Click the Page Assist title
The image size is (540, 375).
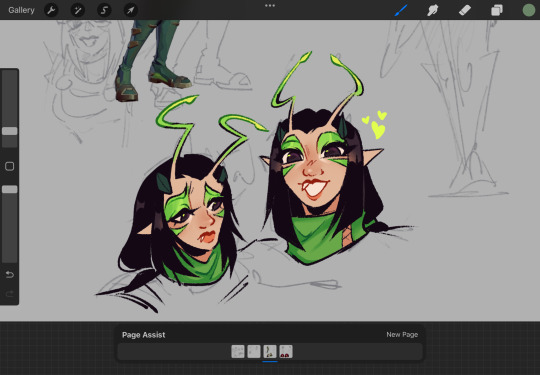pos(144,335)
